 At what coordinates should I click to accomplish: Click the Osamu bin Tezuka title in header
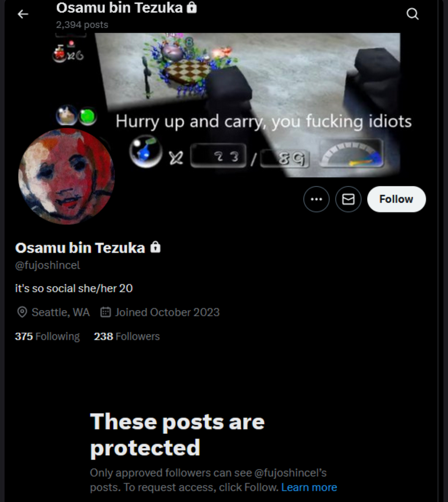(119, 8)
